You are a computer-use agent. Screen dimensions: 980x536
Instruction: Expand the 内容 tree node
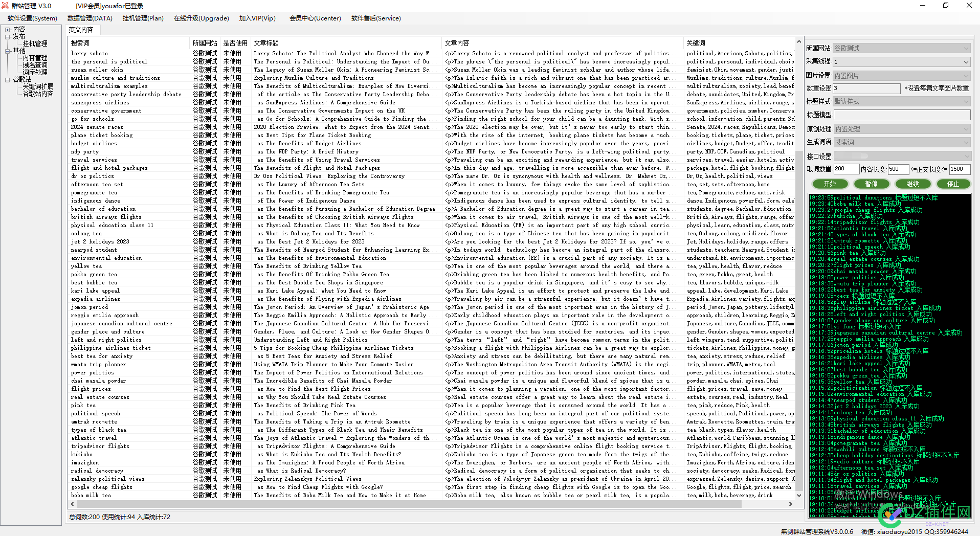click(x=8, y=30)
